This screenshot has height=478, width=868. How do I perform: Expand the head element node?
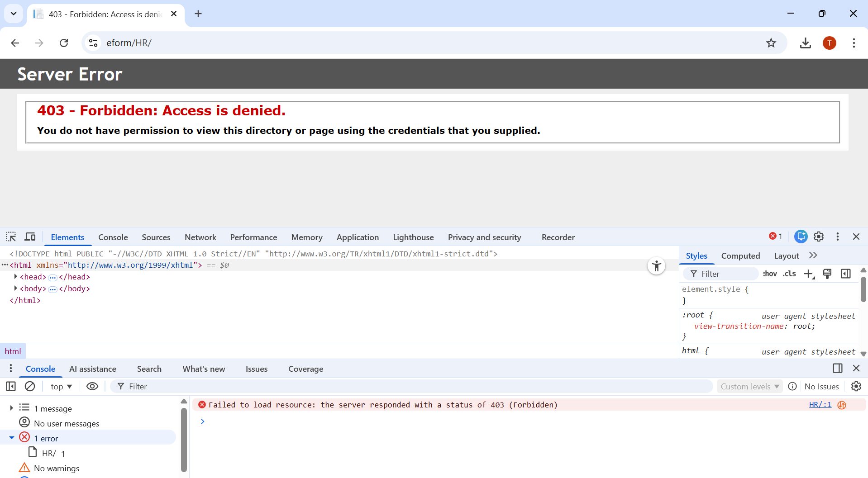point(16,277)
